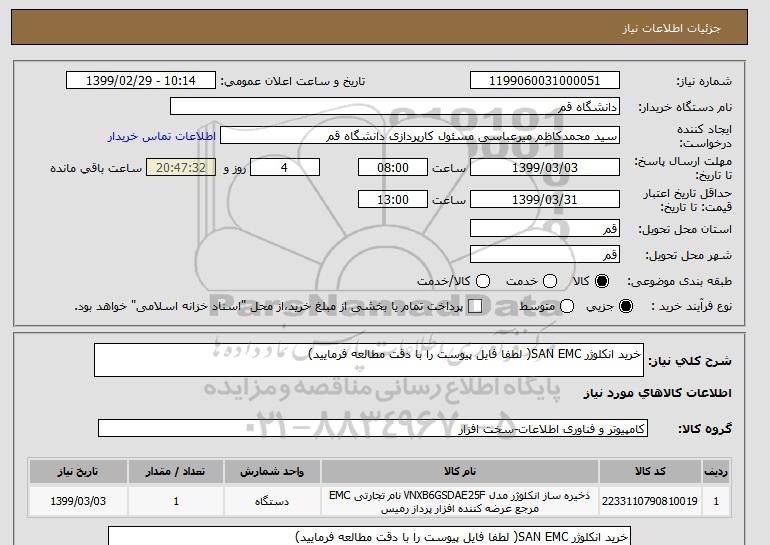Click the announcement date field 1399/02/29 - 10:14
Viewport: 770px width, 545px height.
pyautogui.click(x=141, y=81)
